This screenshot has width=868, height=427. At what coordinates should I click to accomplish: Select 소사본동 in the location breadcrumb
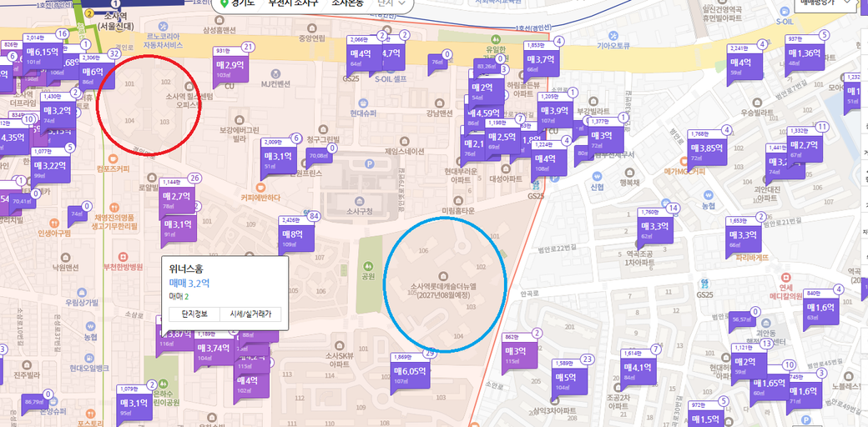349,3
